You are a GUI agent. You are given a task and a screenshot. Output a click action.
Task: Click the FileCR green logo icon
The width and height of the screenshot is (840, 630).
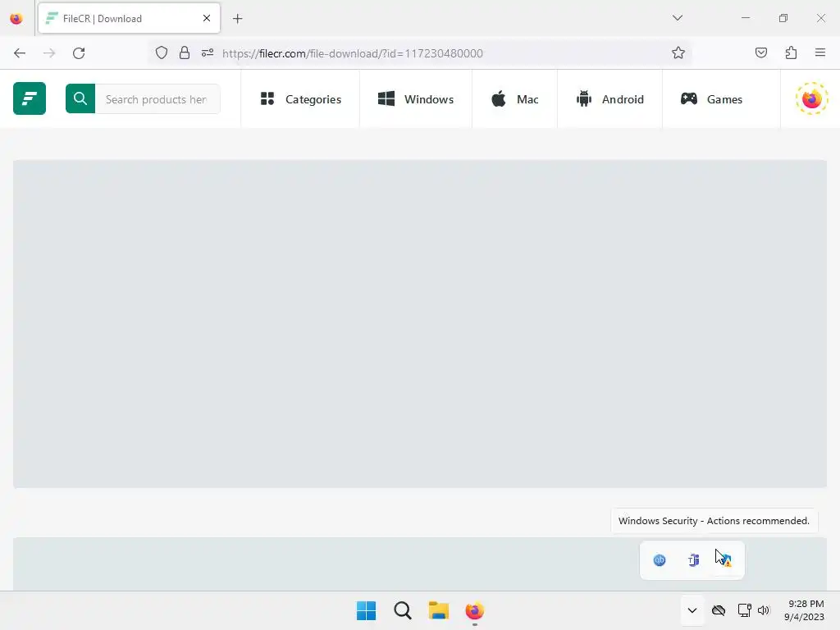point(30,98)
